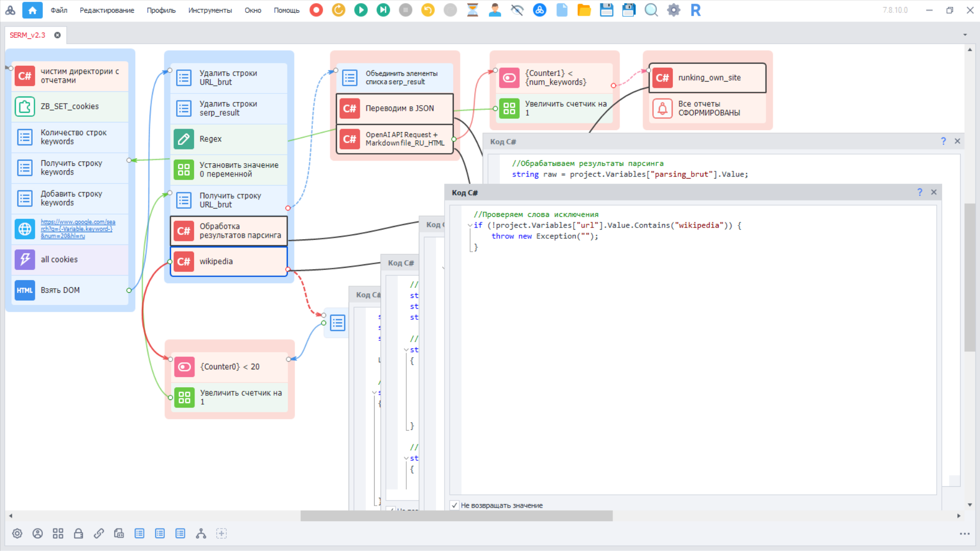
Task: Open the lock icon in bottom bar
Action: pyautogui.click(x=78, y=534)
